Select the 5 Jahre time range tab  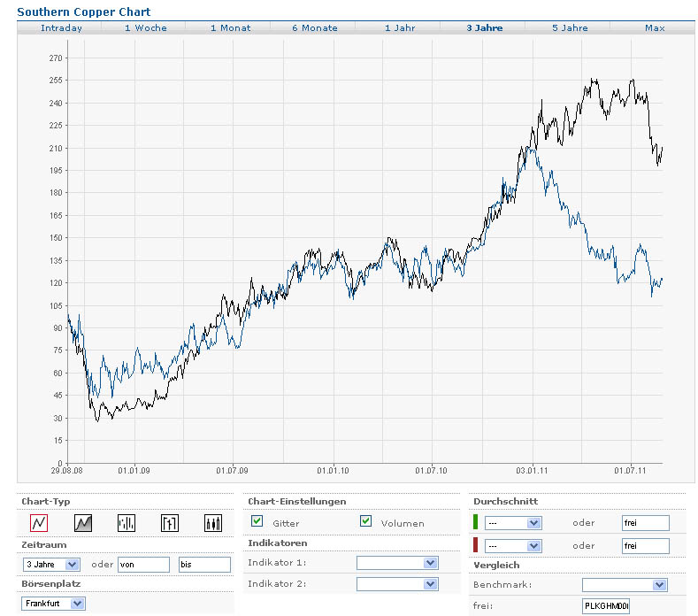pos(570,27)
